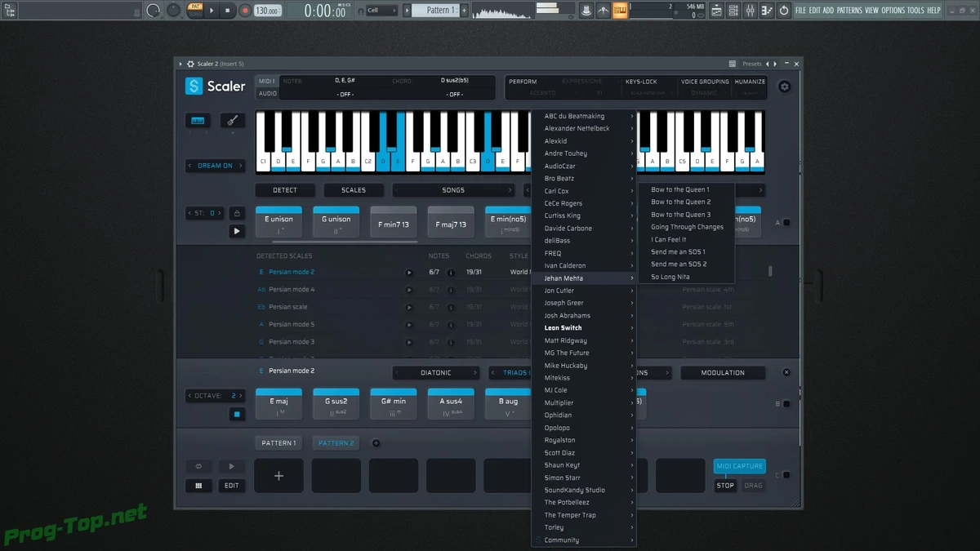Image resolution: width=980 pixels, height=551 pixels.
Task: Click FL Studio play button
Action: coord(212,11)
